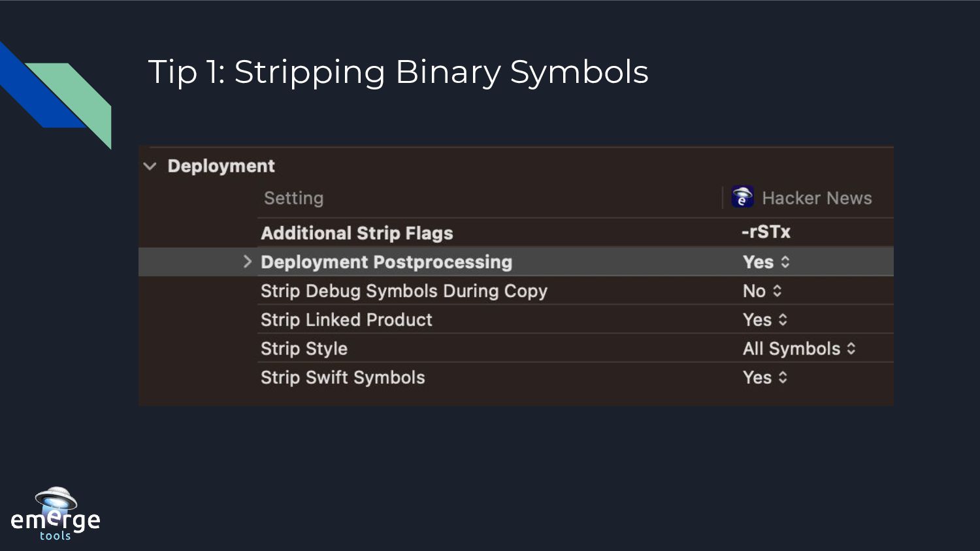Select the Strip Swift Symbols setting
This screenshot has width=980, height=551.
[x=342, y=377]
